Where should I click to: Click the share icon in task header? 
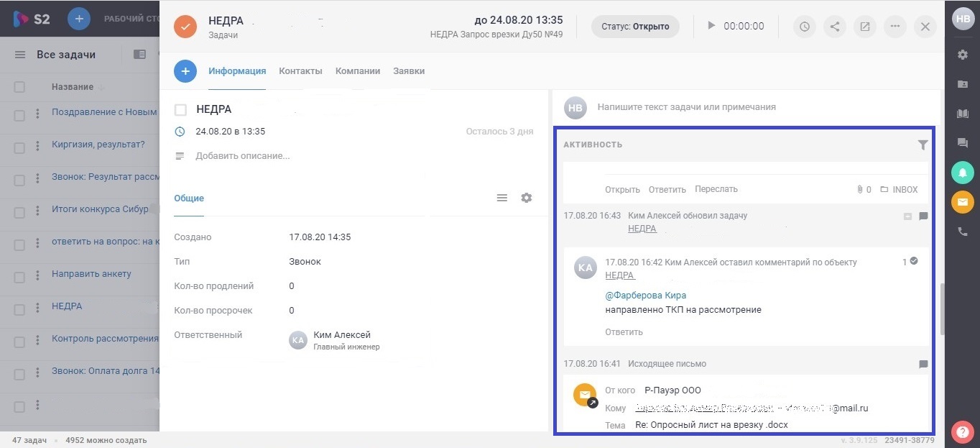834,27
